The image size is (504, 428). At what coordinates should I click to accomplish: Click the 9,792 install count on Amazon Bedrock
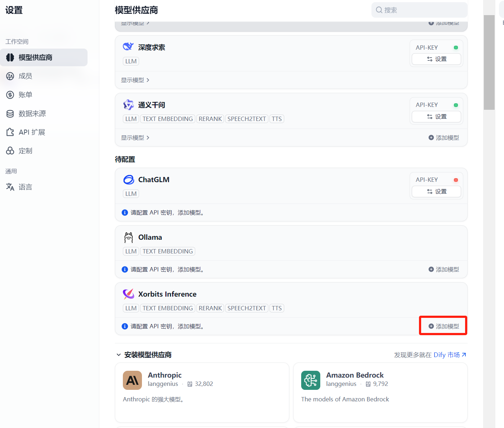[x=380, y=384]
